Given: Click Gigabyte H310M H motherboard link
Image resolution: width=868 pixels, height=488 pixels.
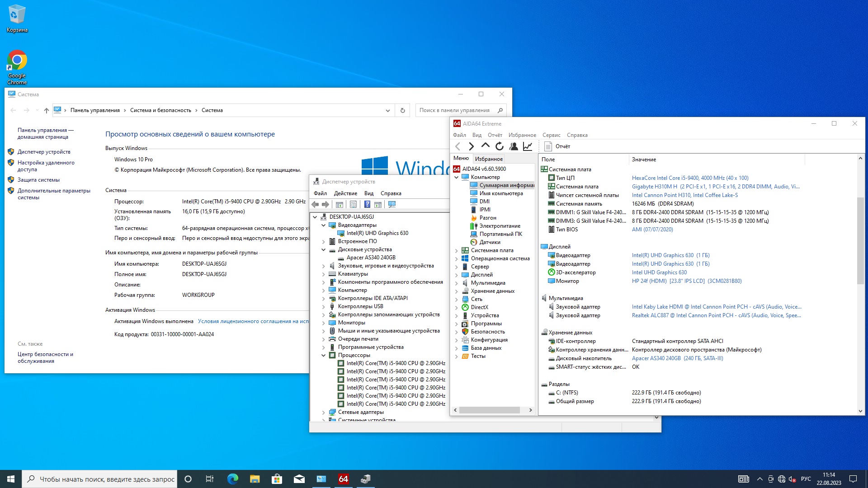Looking at the screenshot, I should click(x=716, y=187).
